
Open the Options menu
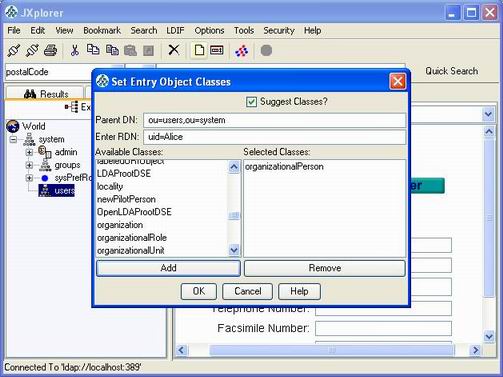209,30
